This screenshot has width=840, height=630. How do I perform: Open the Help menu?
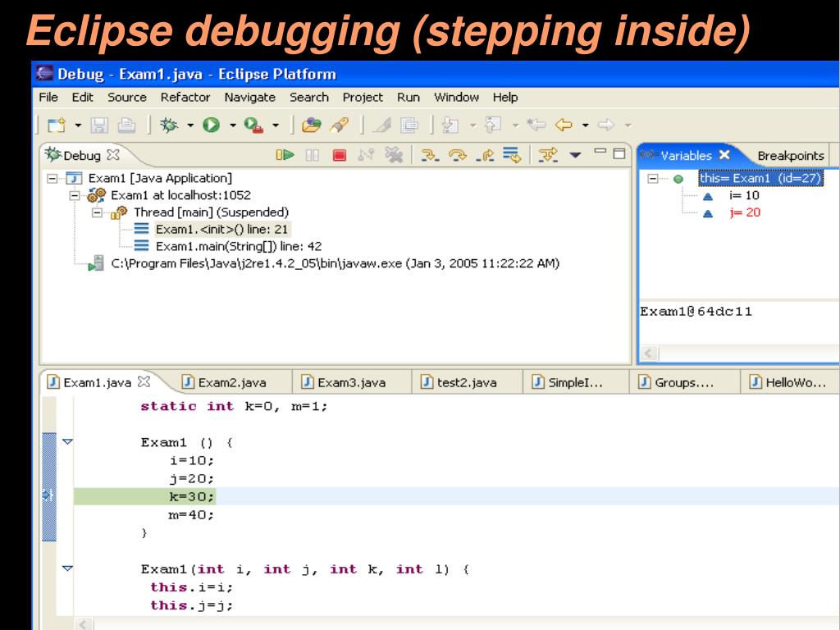(x=505, y=98)
